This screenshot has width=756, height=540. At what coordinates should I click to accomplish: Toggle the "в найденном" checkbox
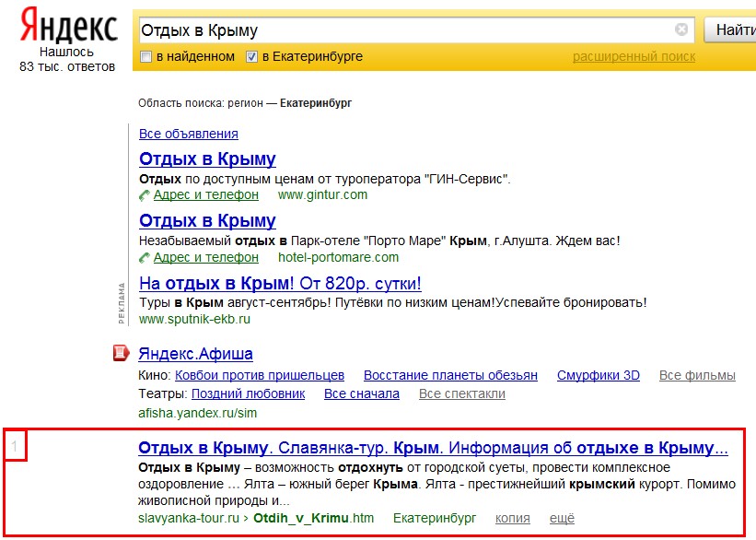(x=145, y=57)
